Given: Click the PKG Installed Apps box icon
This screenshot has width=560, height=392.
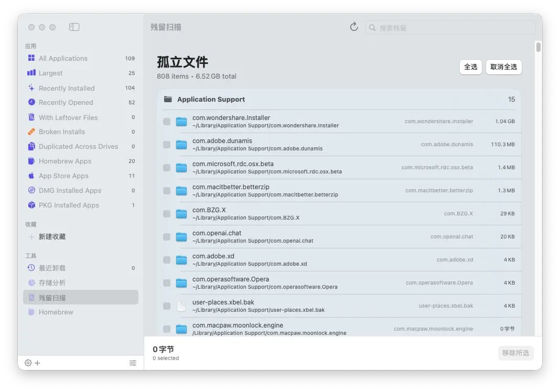Looking at the screenshot, I should pyautogui.click(x=31, y=205).
